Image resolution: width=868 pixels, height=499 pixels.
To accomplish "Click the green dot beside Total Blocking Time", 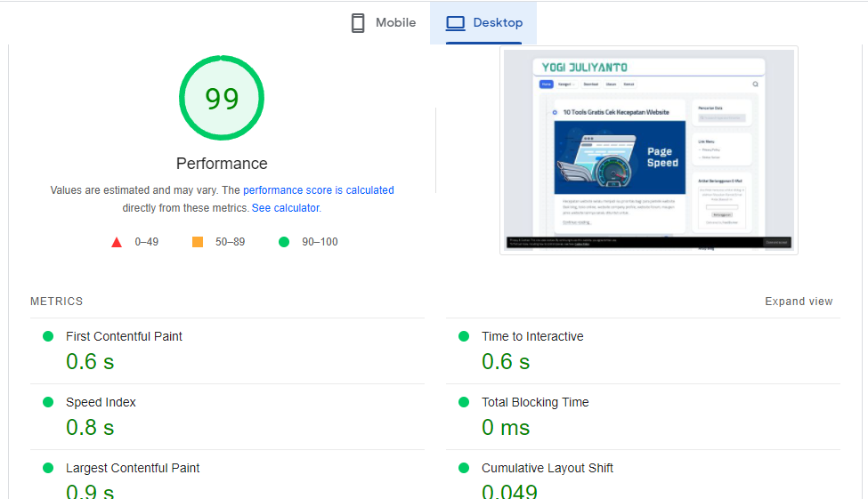I will [464, 402].
